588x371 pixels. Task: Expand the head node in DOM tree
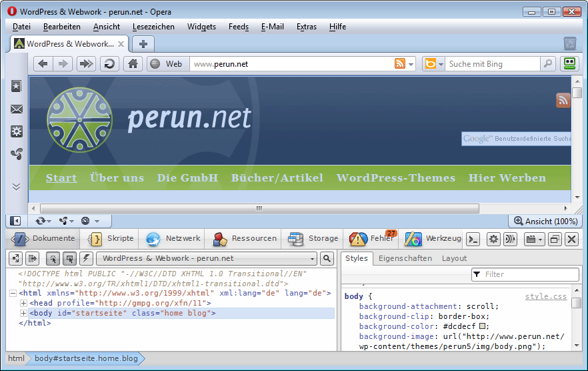click(23, 303)
